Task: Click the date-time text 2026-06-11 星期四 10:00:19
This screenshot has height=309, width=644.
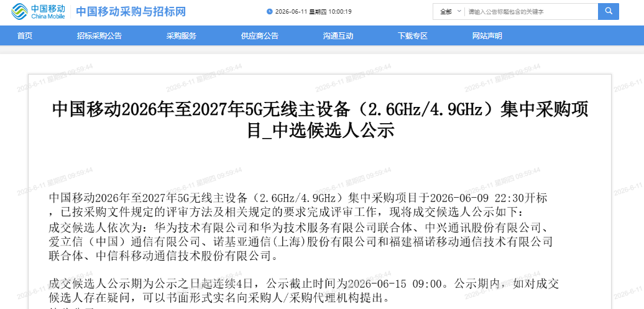Action: click(313, 12)
